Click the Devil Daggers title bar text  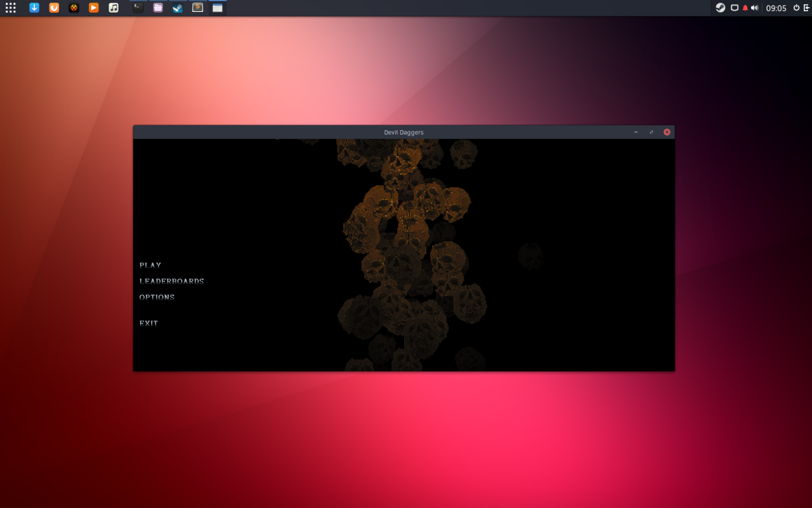tap(403, 132)
